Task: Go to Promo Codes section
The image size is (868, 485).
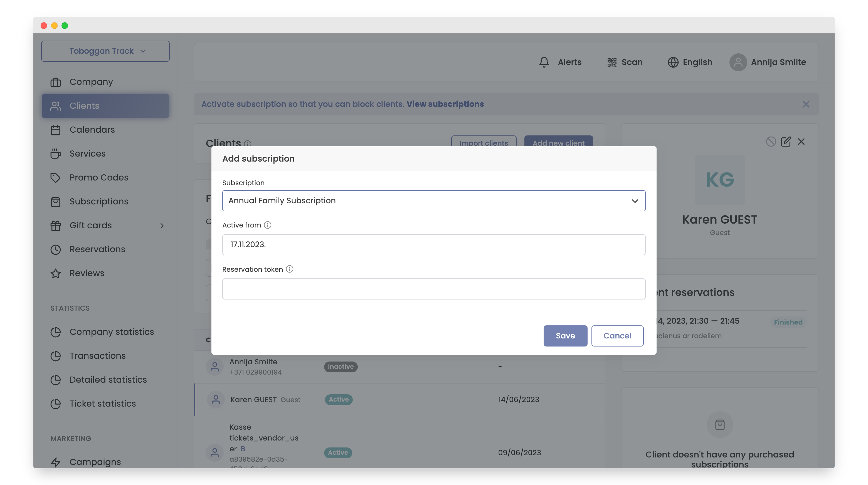Action: (x=99, y=177)
